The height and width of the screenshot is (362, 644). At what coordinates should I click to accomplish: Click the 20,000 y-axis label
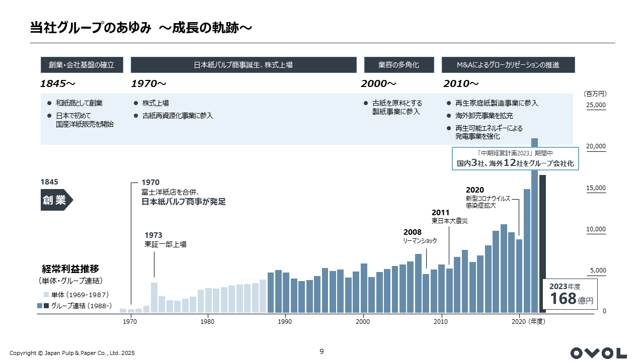(596, 146)
